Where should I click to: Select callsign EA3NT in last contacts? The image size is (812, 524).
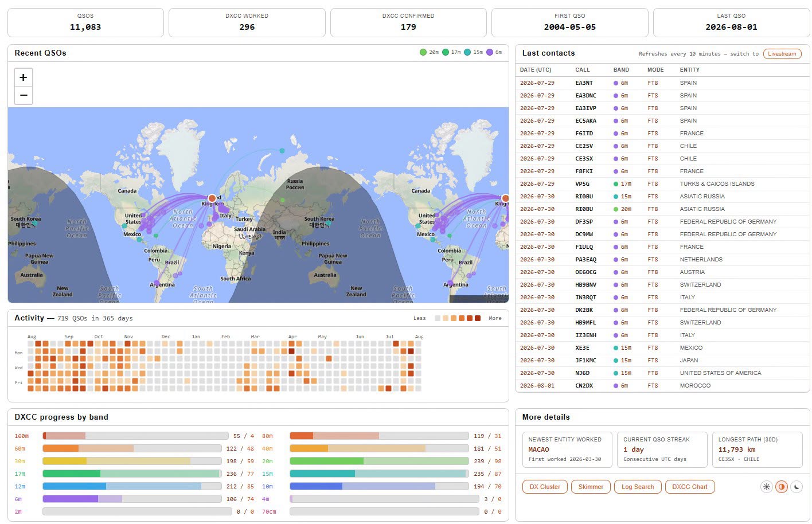584,83
